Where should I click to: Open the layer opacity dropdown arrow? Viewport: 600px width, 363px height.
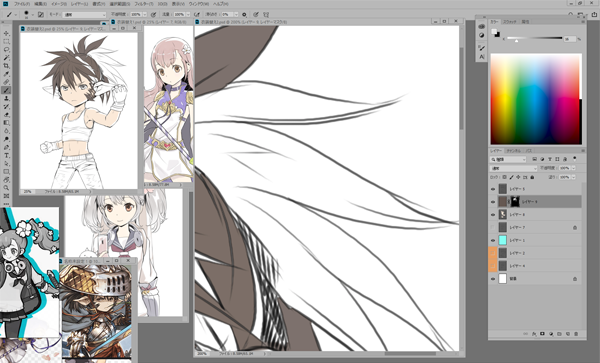pos(573,168)
